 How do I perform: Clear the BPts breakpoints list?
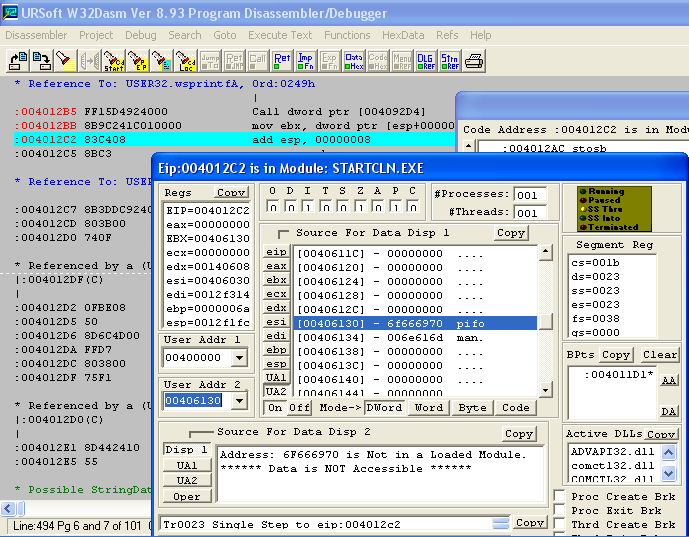pos(660,355)
